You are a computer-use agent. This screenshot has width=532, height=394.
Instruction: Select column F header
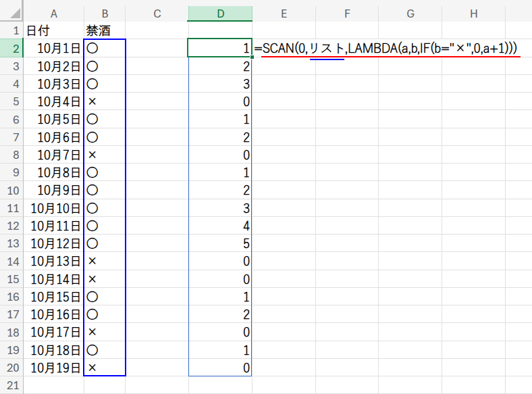pyautogui.click(x=346, y=14)
